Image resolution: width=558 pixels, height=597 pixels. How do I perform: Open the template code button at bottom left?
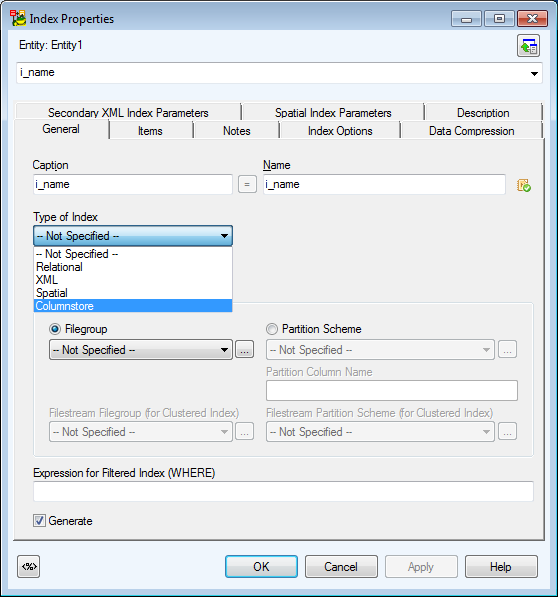tap(29, 567)
